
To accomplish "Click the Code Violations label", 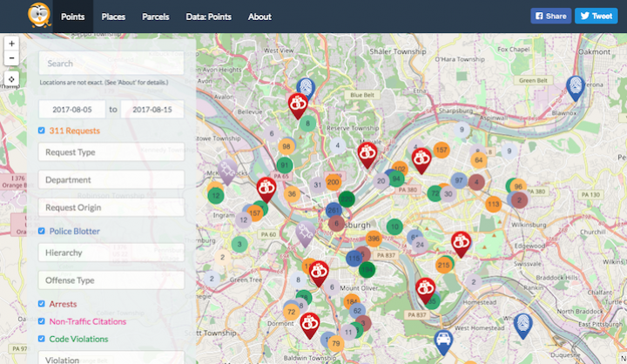I will click(78, 339).
